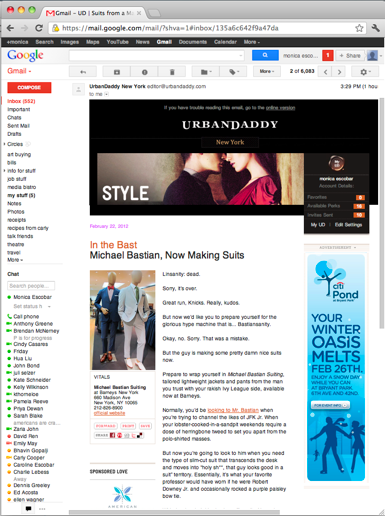Open the official website link
This screenshot has width=385, height=516.
[109, 413]
